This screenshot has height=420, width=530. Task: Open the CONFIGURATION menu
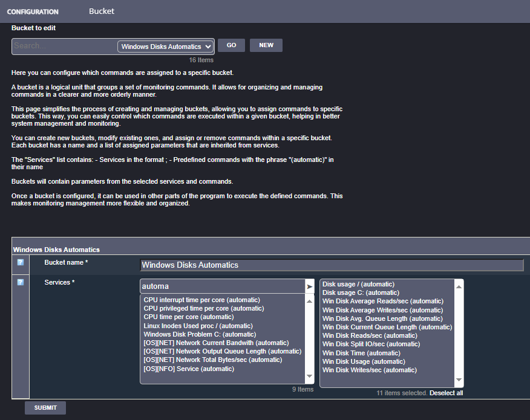click(x=33, y=11)
